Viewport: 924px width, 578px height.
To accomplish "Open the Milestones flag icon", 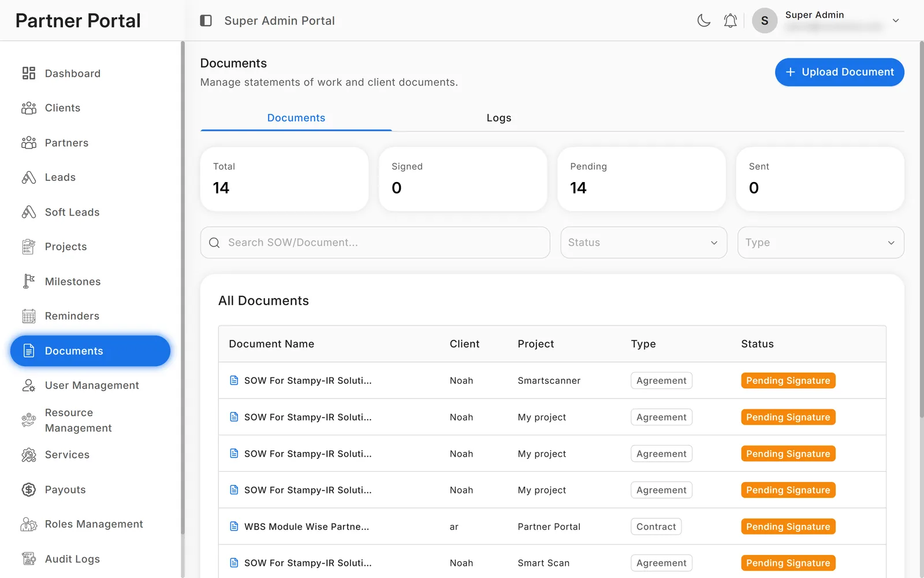I will click(29, 281).
